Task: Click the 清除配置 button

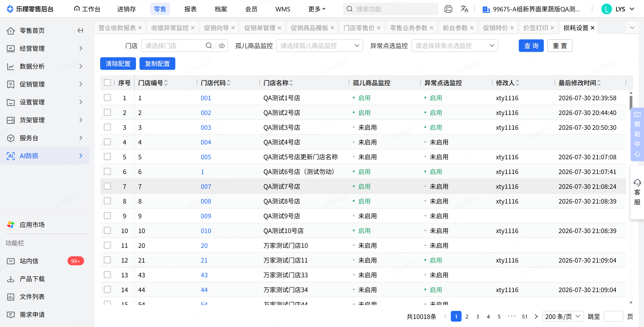Action: tap(118, 64)
